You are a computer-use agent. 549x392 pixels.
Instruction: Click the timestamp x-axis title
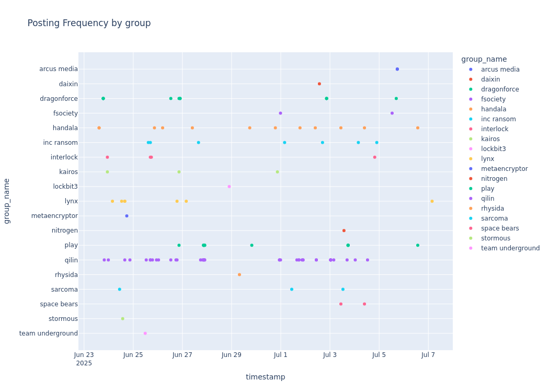266,377
